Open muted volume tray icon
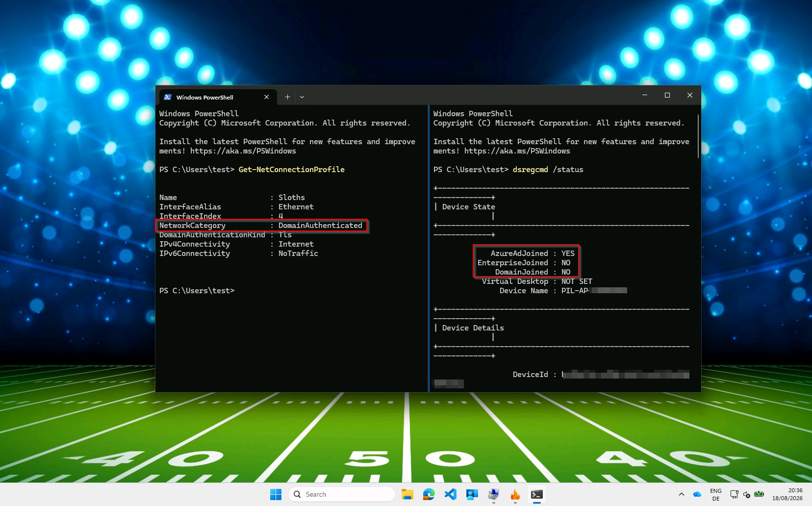 tap(747, 494)
